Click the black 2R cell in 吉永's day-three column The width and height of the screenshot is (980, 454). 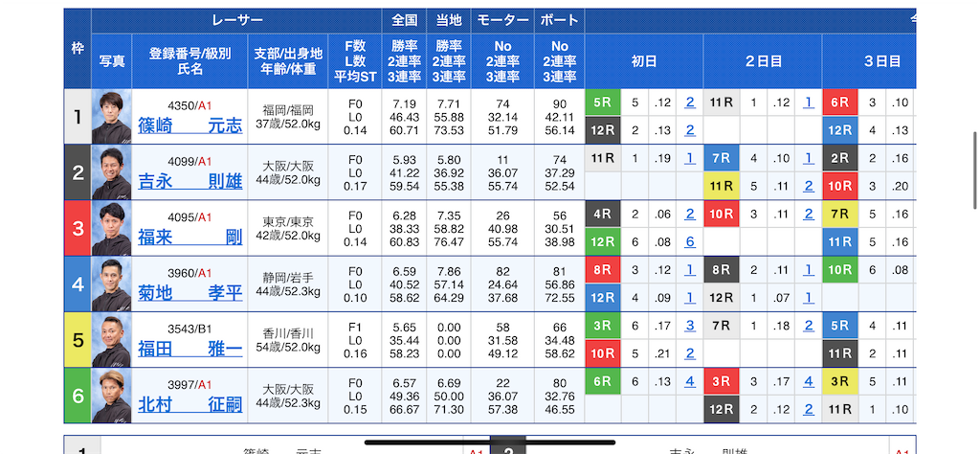tap(840, 159)
